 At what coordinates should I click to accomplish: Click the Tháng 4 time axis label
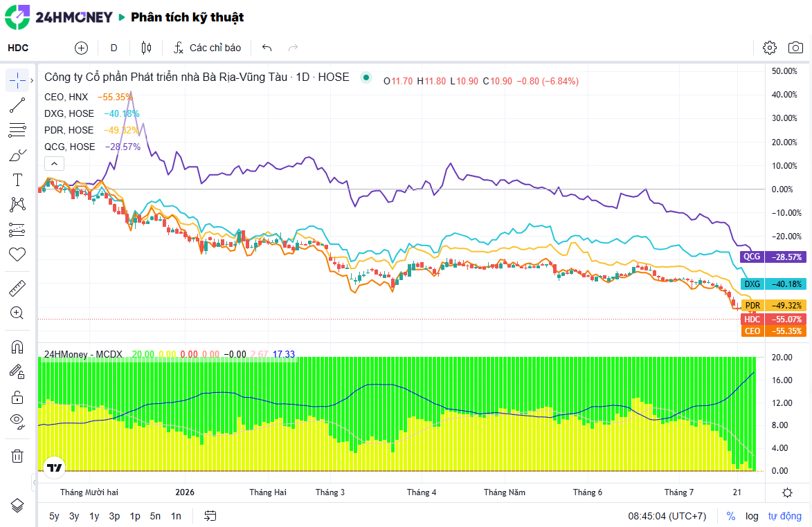[x=422, y=492]
